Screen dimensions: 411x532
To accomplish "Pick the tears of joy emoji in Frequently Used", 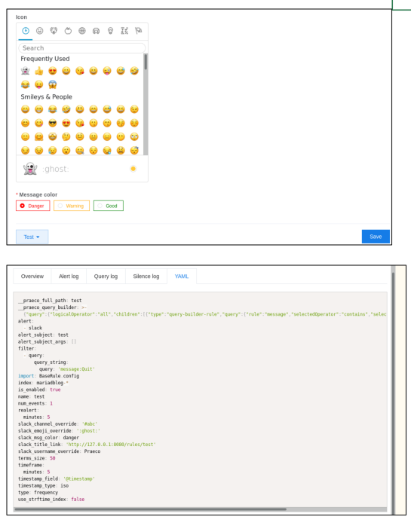I will 25,84.
